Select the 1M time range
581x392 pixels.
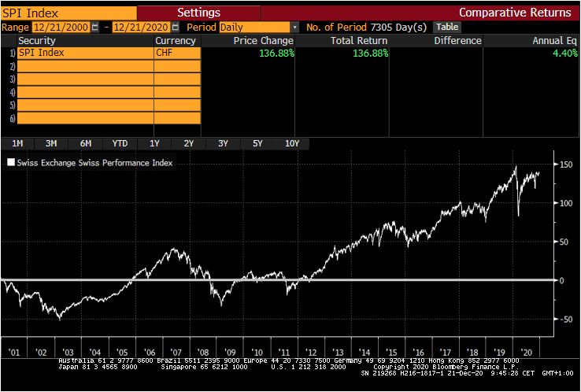click(x=17, y=144)
